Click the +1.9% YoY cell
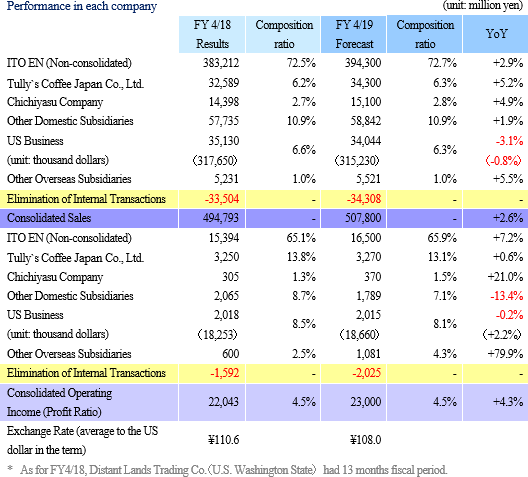Viewport: 528px width, 477px height. coord(508,121)
